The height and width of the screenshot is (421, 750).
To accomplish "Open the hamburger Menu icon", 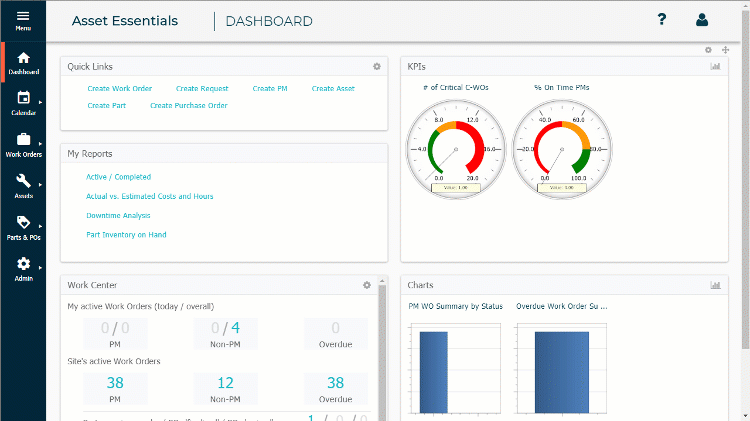I will 23,16.
